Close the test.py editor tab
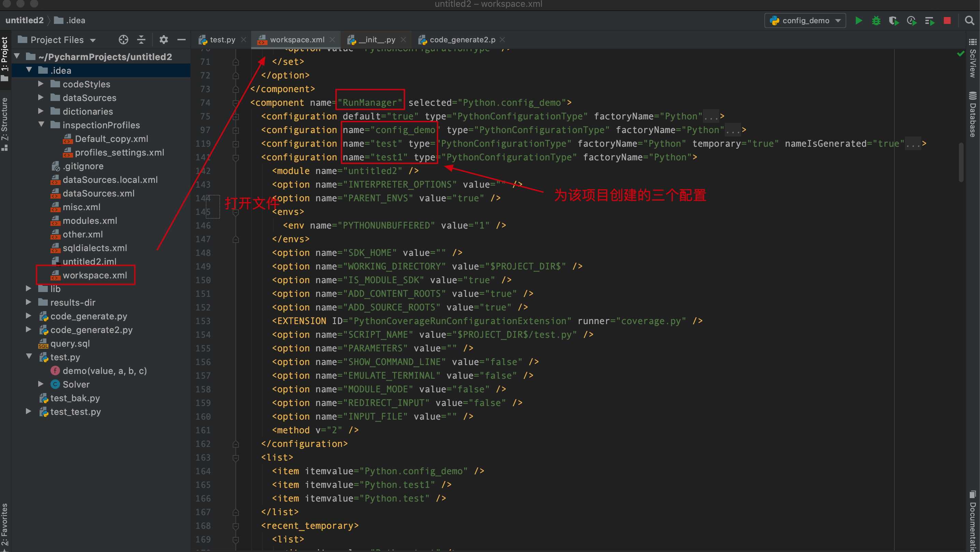Viewport: 980px width, 552px height. tap(244, 40)
